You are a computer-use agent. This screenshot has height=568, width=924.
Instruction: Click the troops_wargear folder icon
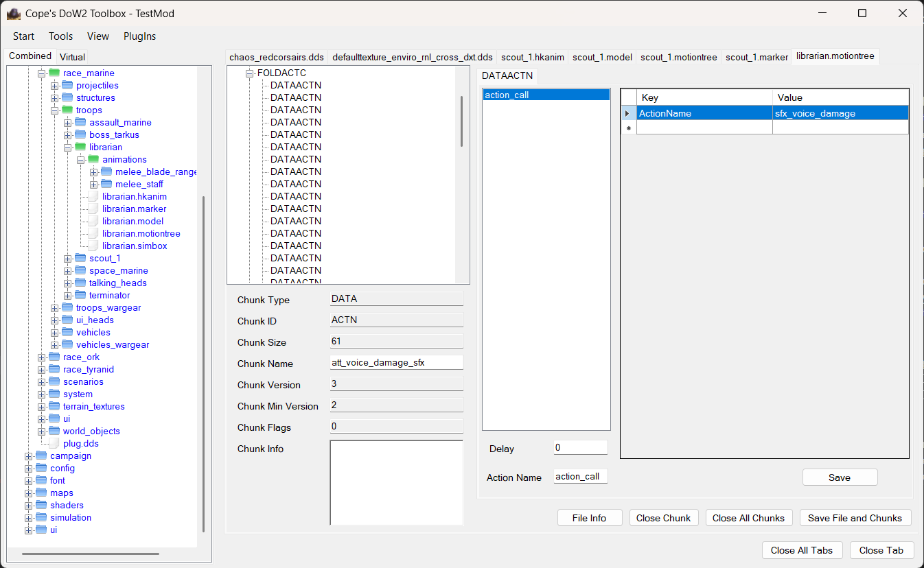coord(67,307)
